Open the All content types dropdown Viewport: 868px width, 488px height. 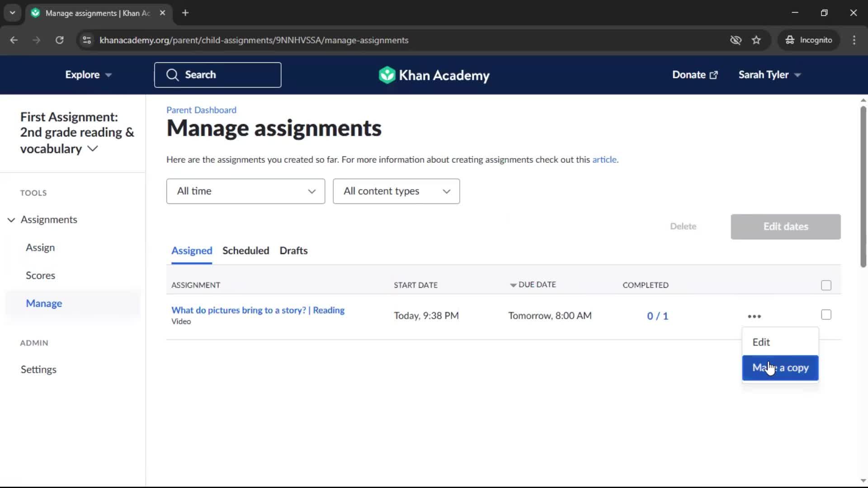coord(396,191)
